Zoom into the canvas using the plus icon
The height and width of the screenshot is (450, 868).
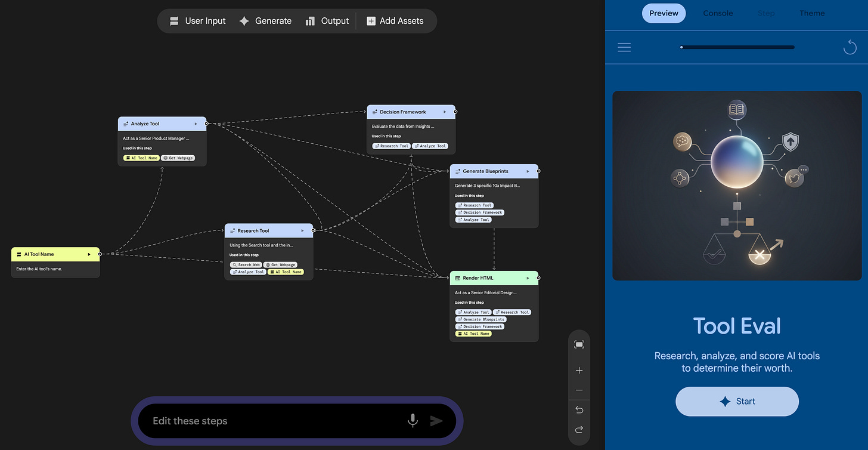point(579,370)
